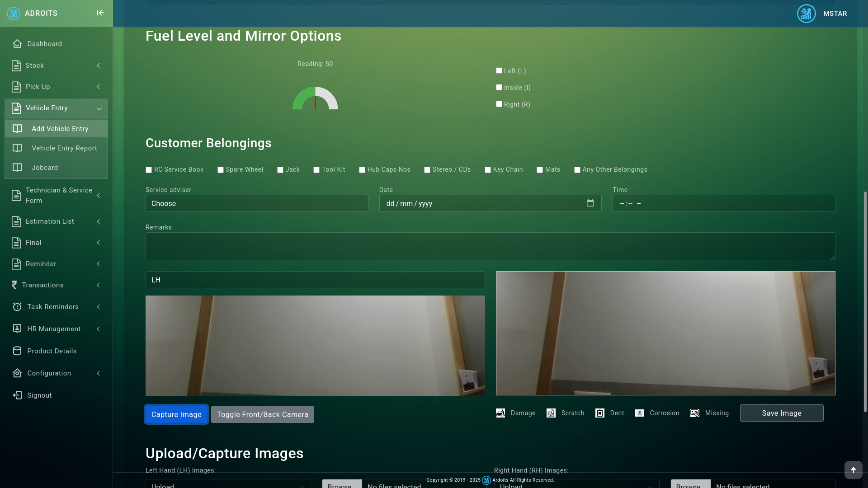Go to Jobcard menu item

[x=45, y=168]
